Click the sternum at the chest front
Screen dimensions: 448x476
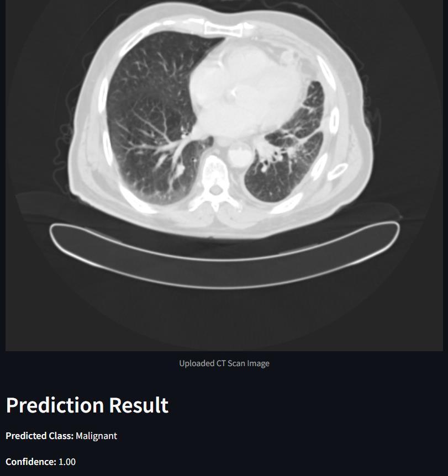[x=224, y=29]
